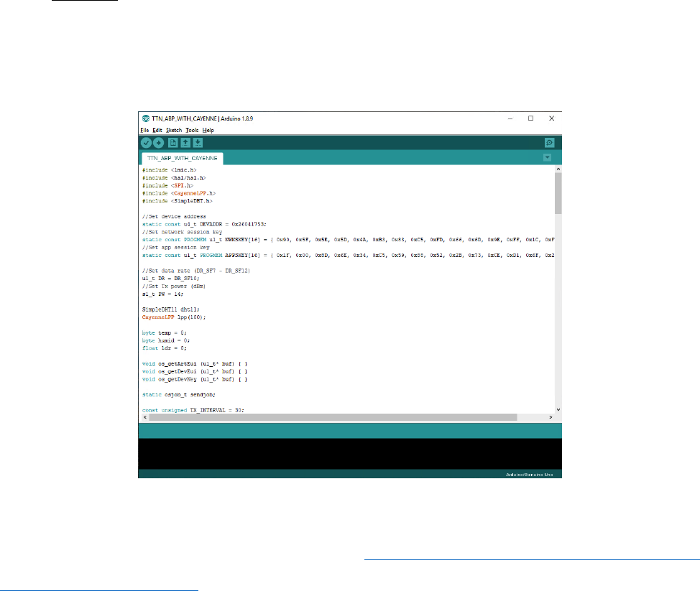Expand the tab options dropdown arrow

pyautogui.click(x=548, y=157)
